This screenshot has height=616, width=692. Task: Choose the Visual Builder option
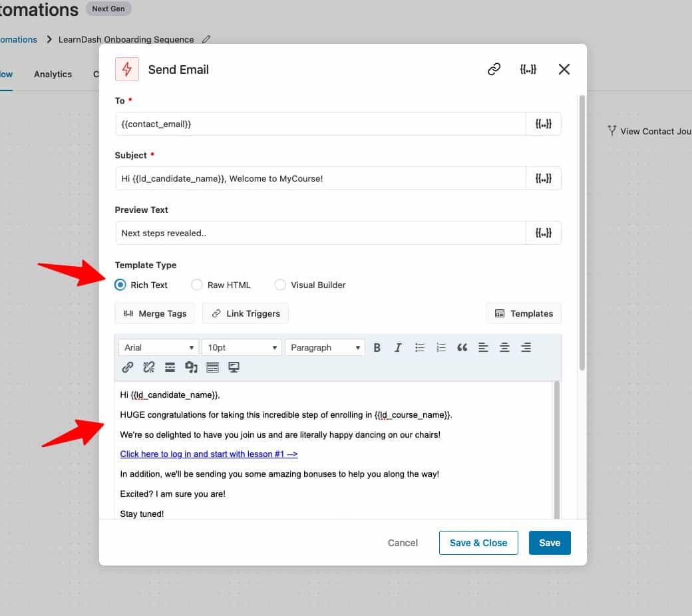click(x=280, y=285)
